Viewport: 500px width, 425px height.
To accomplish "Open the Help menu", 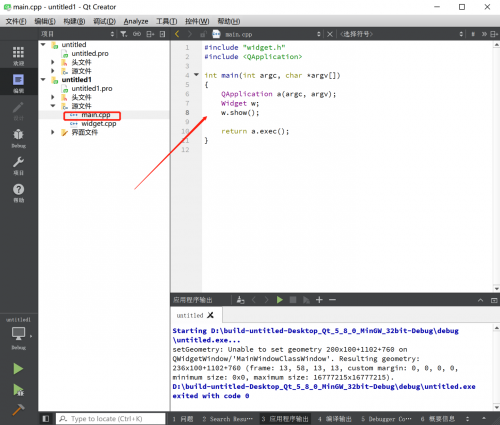I will 229,21.
